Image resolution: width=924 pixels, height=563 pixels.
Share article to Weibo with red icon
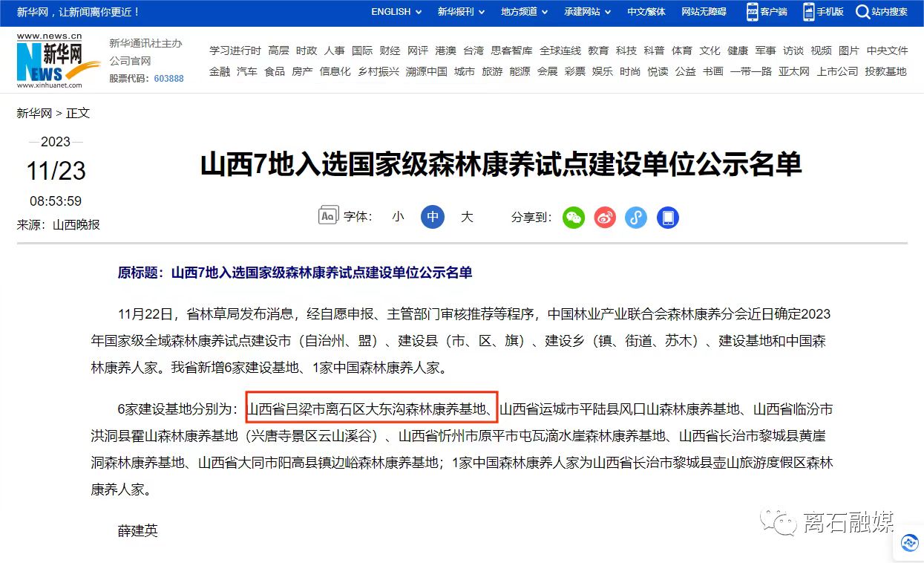(x=605, y=218)
